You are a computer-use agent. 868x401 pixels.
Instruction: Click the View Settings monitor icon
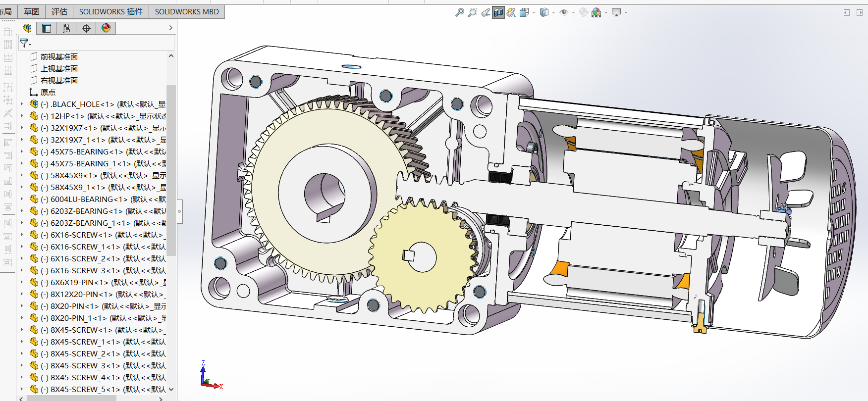click(616, 12)
